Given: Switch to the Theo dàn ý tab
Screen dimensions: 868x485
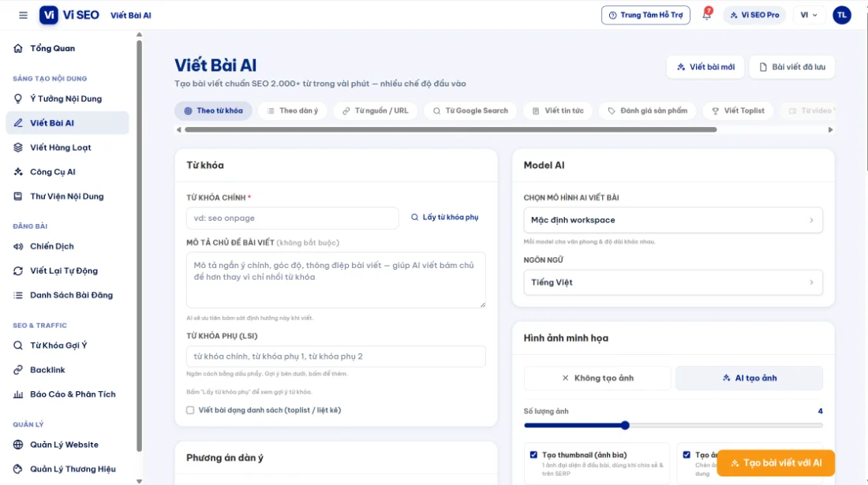Looking at the screenshot, I should point(293,110).
